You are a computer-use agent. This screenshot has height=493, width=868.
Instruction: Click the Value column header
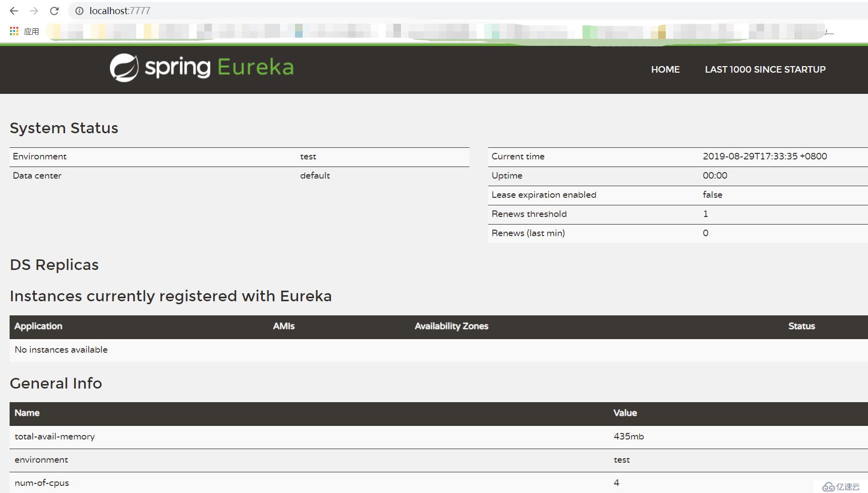(x=625, y=413)
